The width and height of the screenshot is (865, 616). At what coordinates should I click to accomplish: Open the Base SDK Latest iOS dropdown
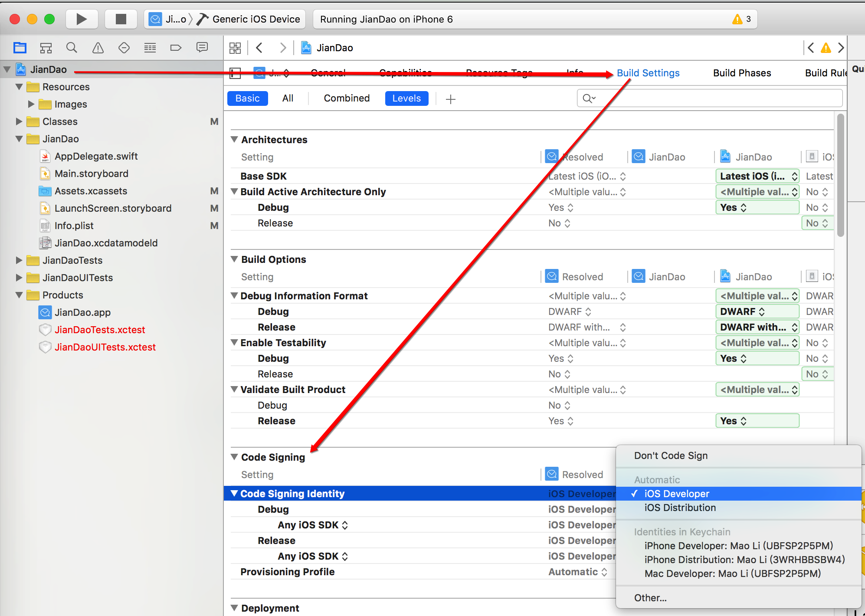tap(757, 176)
